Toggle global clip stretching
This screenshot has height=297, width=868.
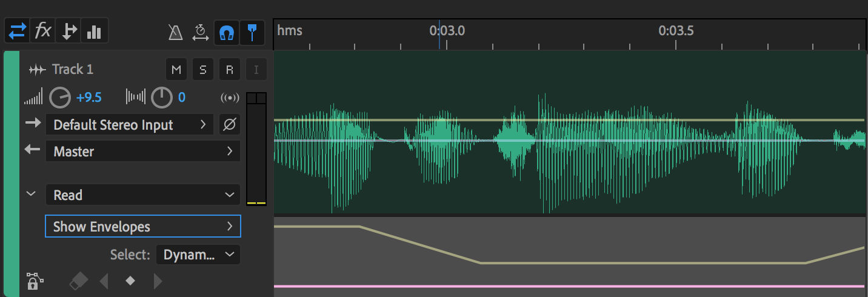201,32
